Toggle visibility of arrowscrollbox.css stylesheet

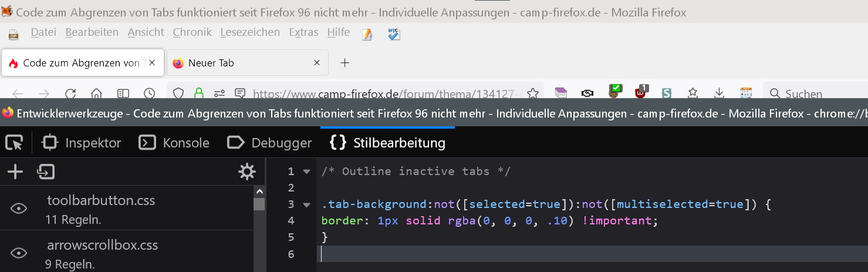pyautogui.click(x=19, y=253)
